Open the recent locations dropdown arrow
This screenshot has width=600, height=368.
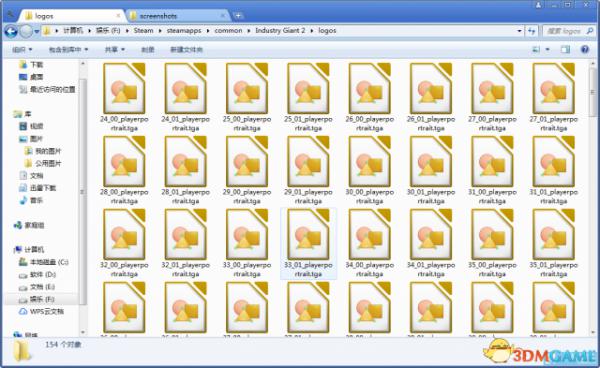pyautogui.click(x=37, y=31)
